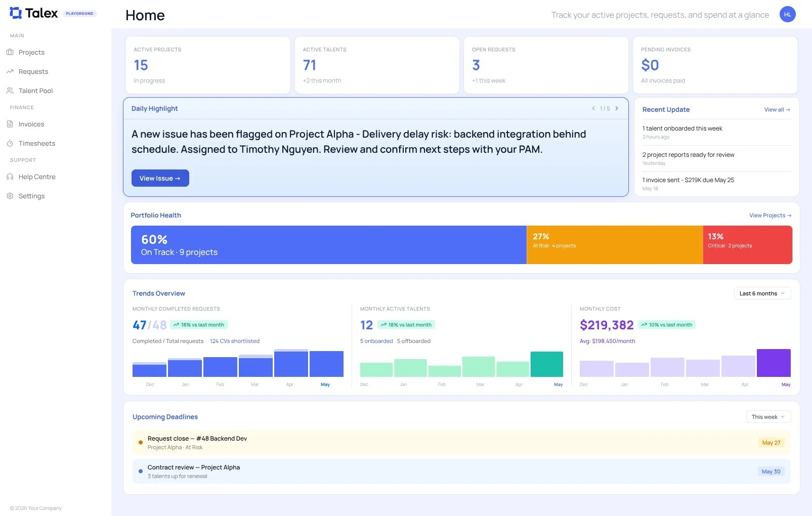Click the Invoices document icon

pos(10,124)
